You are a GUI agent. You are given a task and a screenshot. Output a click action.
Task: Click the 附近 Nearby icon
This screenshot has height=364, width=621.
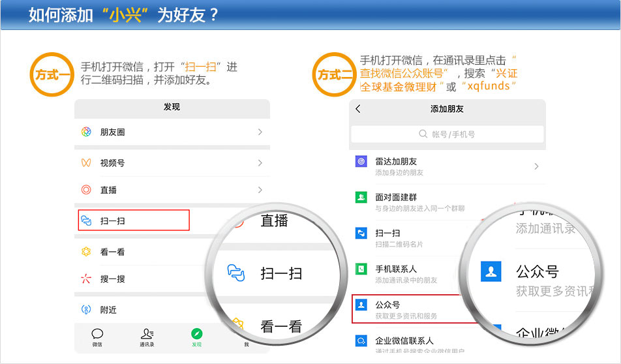tap(86, 309)
